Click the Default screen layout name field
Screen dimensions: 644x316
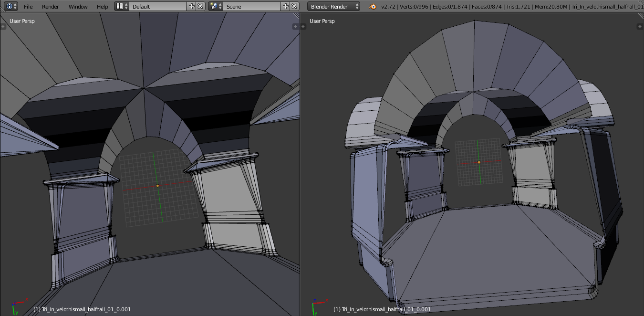pyautogui.click(x=158, y=6)
